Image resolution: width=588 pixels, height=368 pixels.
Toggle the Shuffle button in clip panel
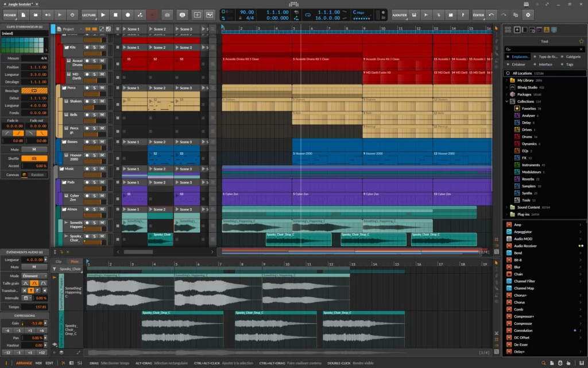(34, 159)
